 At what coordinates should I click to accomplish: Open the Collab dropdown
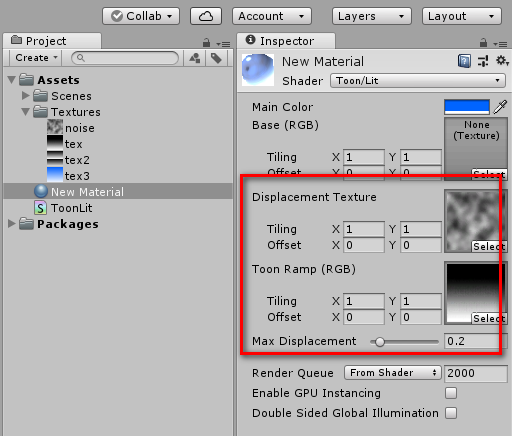(141, 16)
